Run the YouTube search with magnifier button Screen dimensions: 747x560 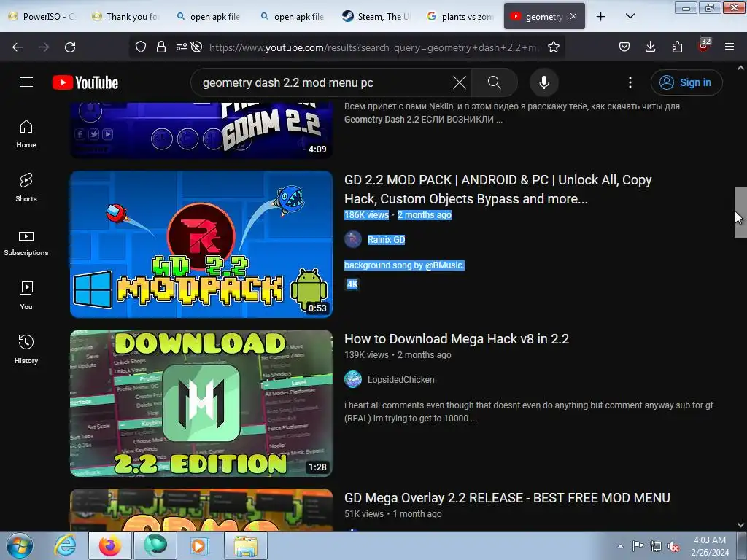(x=494, y=82)
